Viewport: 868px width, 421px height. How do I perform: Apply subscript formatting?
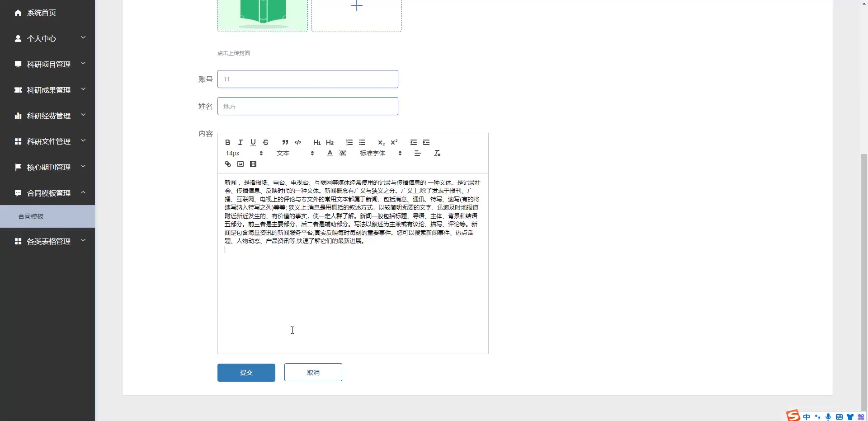click(382, 142)
